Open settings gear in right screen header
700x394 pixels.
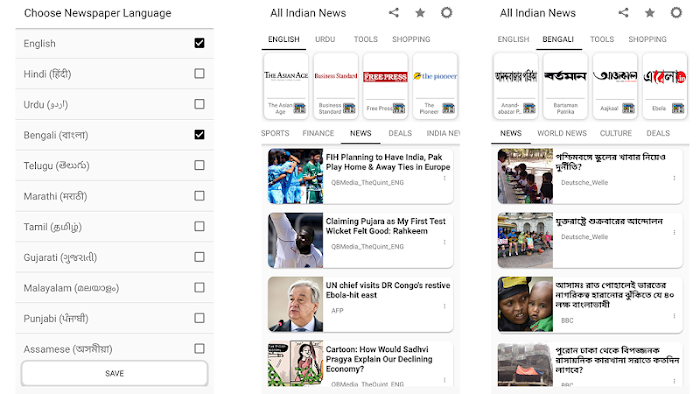pyautogui.click(x=676, y=12)
